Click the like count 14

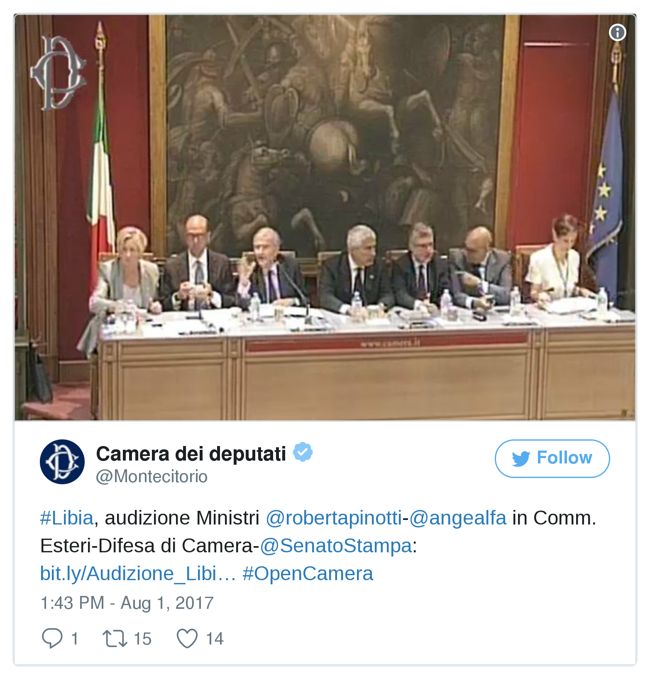[x=215, y=639]
